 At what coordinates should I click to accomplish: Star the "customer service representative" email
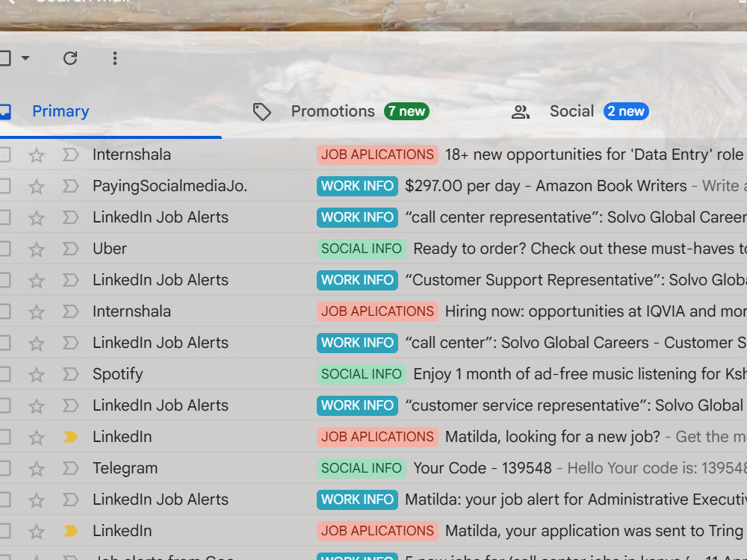[37, 407]
